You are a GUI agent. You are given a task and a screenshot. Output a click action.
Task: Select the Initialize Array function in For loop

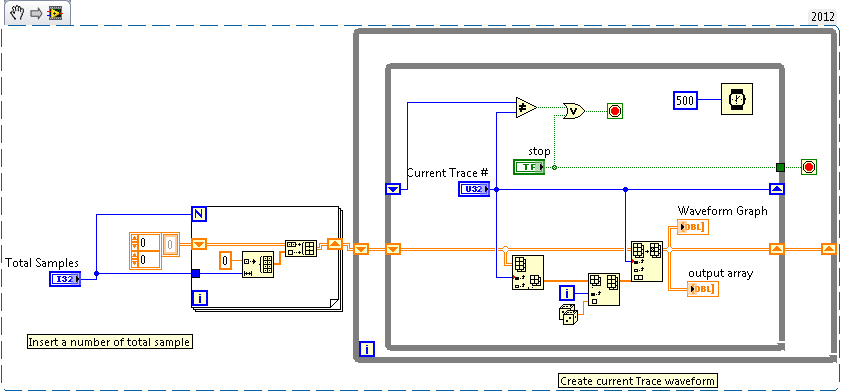[258, 264]
